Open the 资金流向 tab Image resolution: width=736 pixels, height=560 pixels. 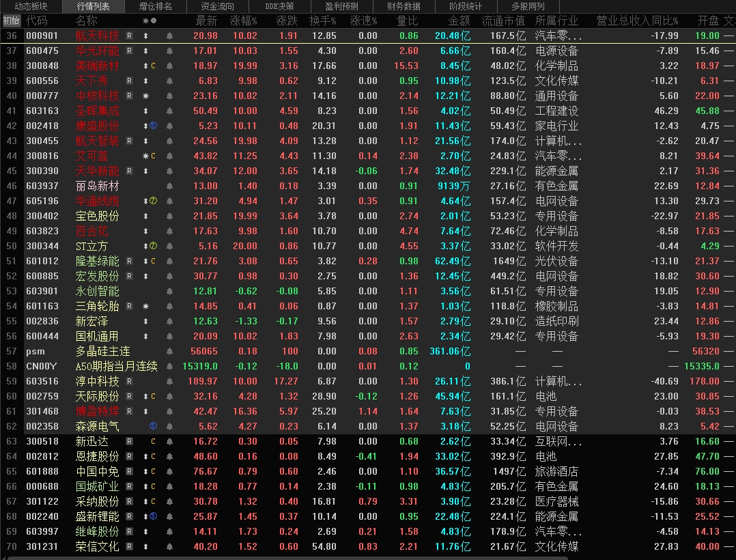[217, 7]
